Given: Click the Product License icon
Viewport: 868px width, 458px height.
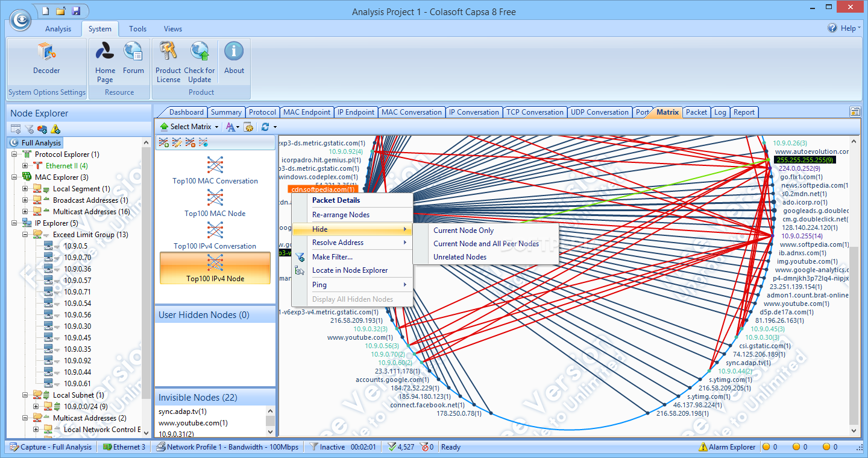Looking at the screenshot, I should coord(168,60).
